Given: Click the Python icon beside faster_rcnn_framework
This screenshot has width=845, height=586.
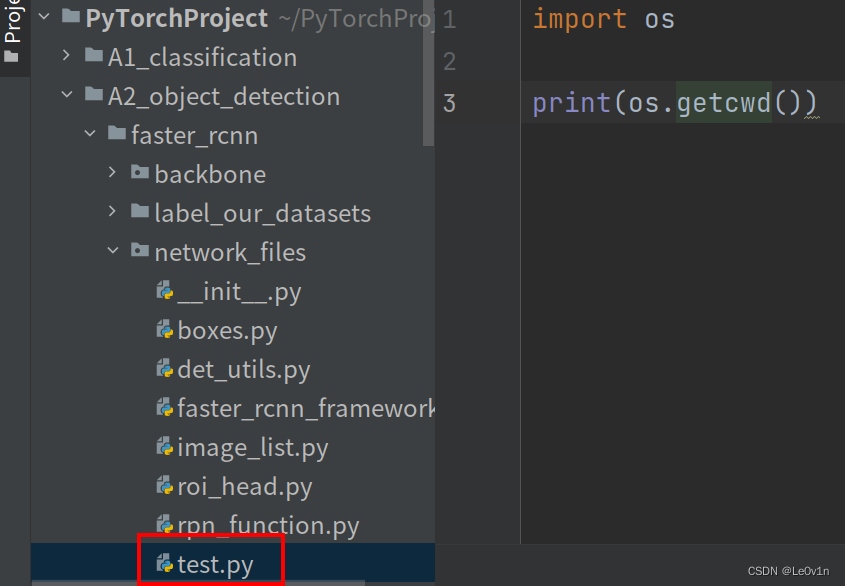Looking at the screenshot, I should click(x=165, y=408).
